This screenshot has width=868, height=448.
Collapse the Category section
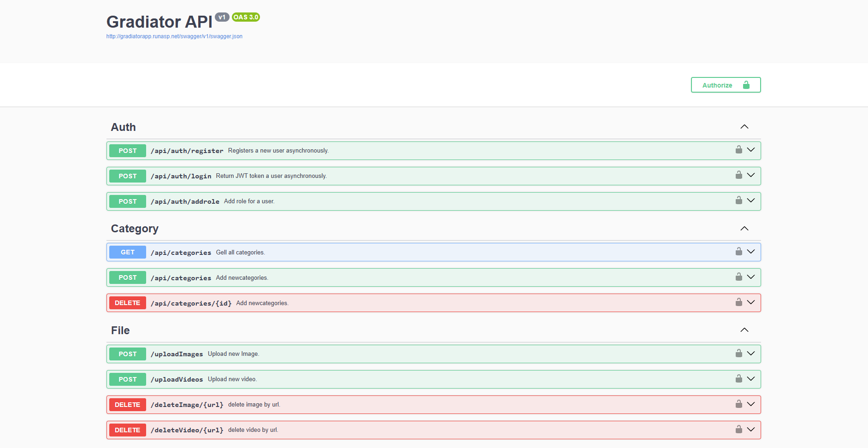coord(744,228)
